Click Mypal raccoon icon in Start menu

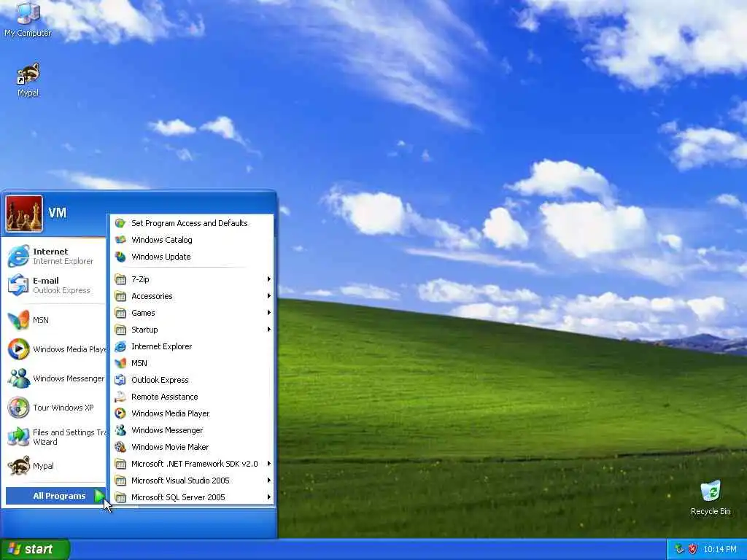tap(18, 466)
